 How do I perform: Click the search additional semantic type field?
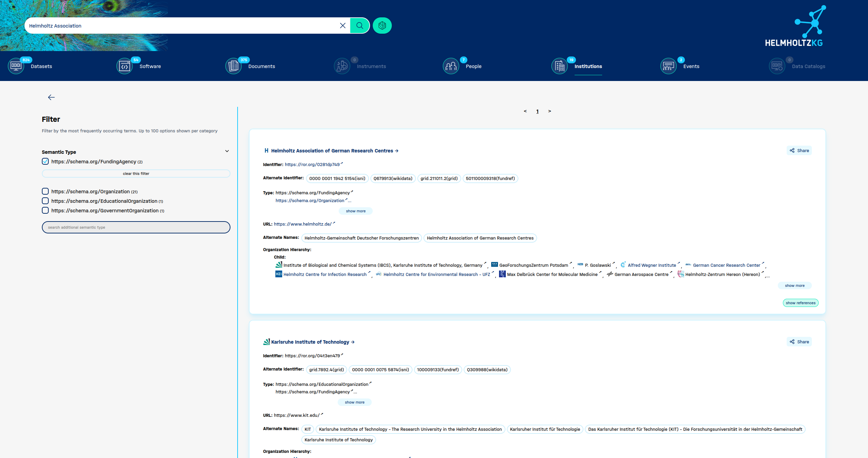click(x=136, y=227)
